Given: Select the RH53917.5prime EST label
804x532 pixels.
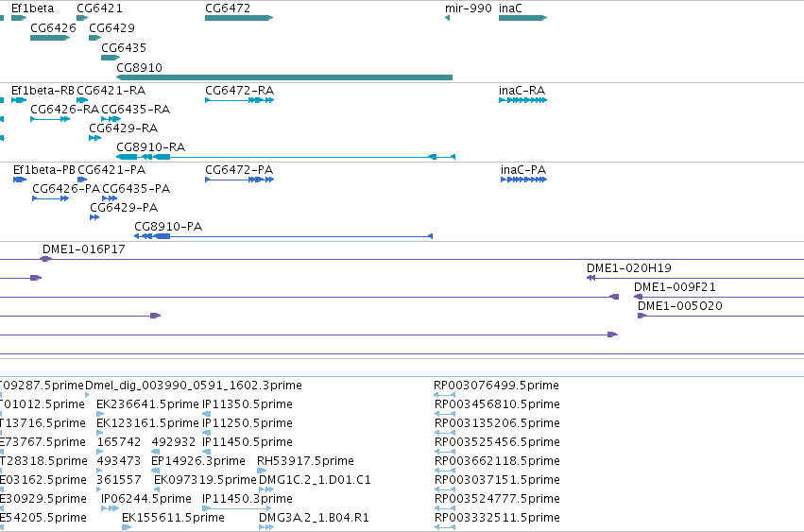Looking at the screenshot, I should click(305, 461).
